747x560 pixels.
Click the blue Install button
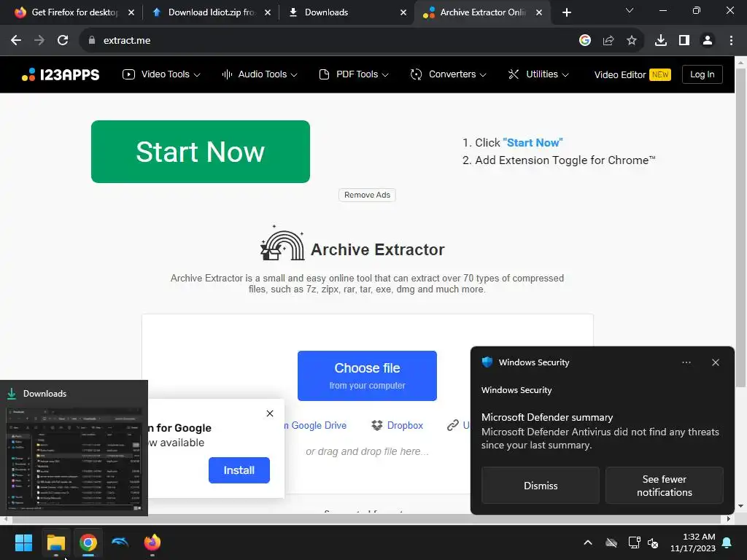click(x=239, y=470)
